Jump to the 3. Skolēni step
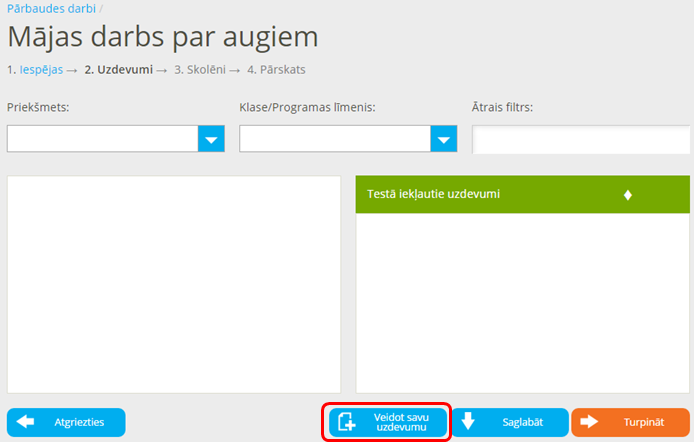 [199, 70]
